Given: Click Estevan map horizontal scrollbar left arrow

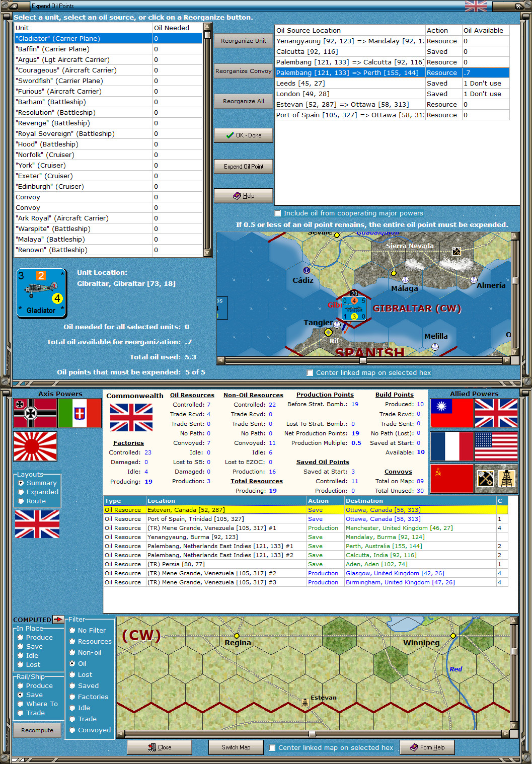Looking at the screenshot, I should 120,734.
